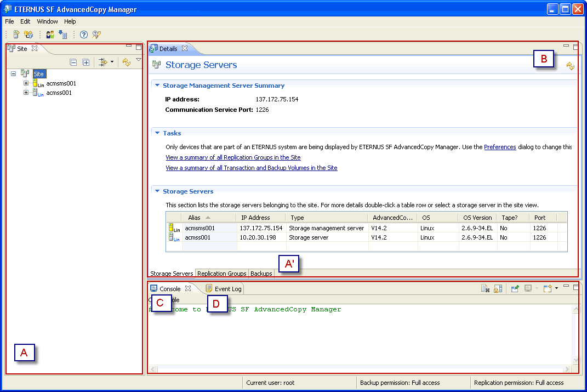587x392 pixels.
Task: Select acmsms001 in the Site tree
Action: point(61,83)
